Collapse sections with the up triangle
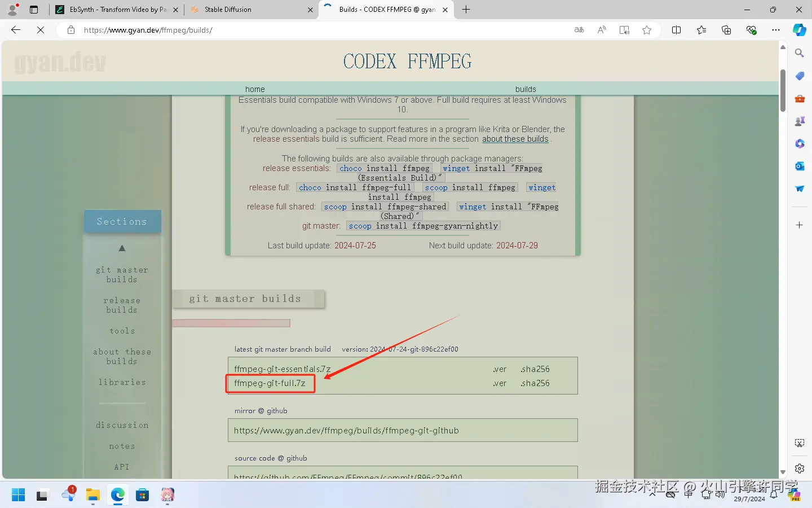Image resolution: width=812 pixels, height=508 pixels. click(x=122, y=248)
